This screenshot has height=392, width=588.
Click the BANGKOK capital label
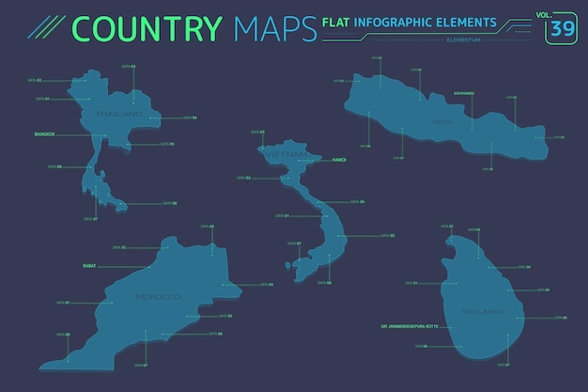tap(45, 134)
